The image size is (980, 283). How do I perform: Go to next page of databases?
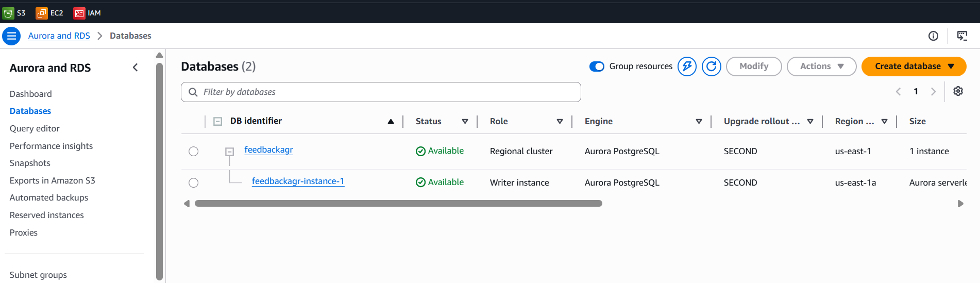pos(933,92)
